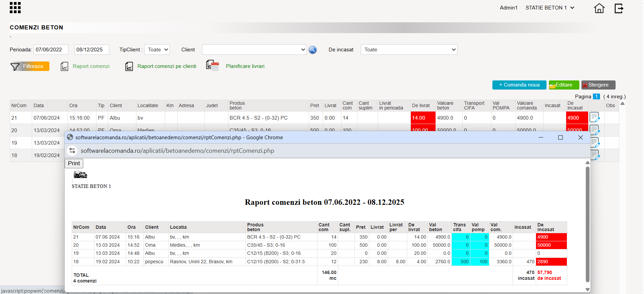The image size is (644, 294).
Task: Open the edit note icon for order 21
Action: pos(595,118)
